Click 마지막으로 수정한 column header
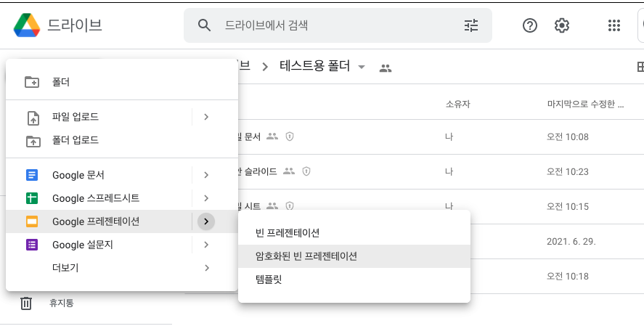The height and width of the screenshot is (334, 644). point(586,104)
